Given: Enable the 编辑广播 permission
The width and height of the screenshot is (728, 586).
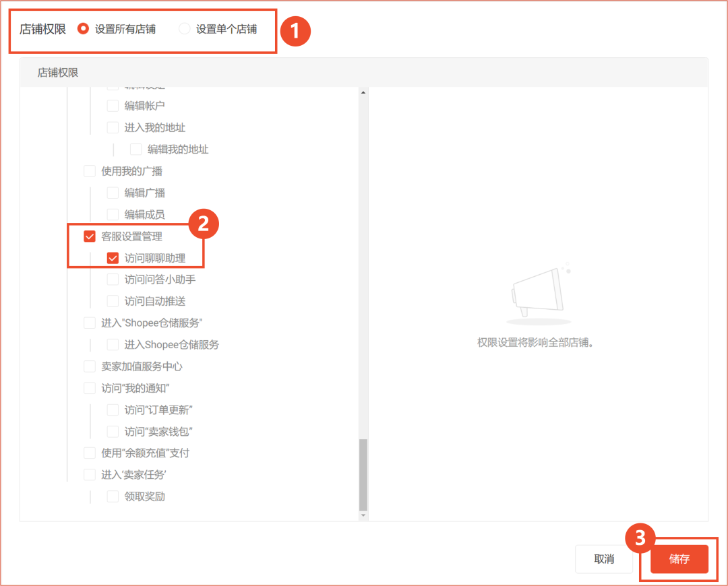Looking at the screenshot, I should [113, 193].
